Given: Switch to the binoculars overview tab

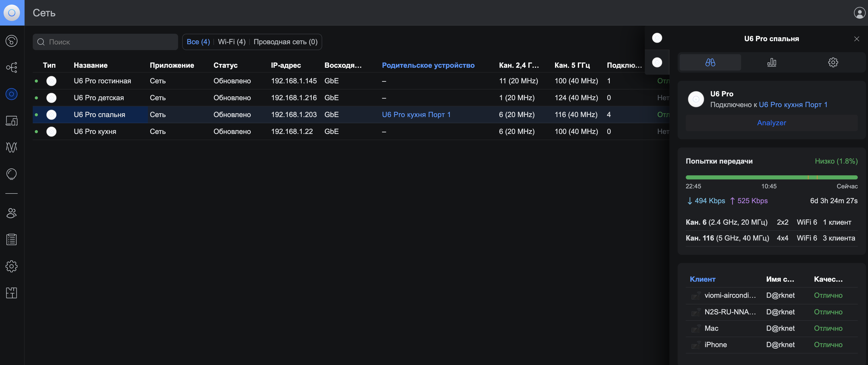Looking at the screenshot, I should pyautogui.click(x=710, y=62).
